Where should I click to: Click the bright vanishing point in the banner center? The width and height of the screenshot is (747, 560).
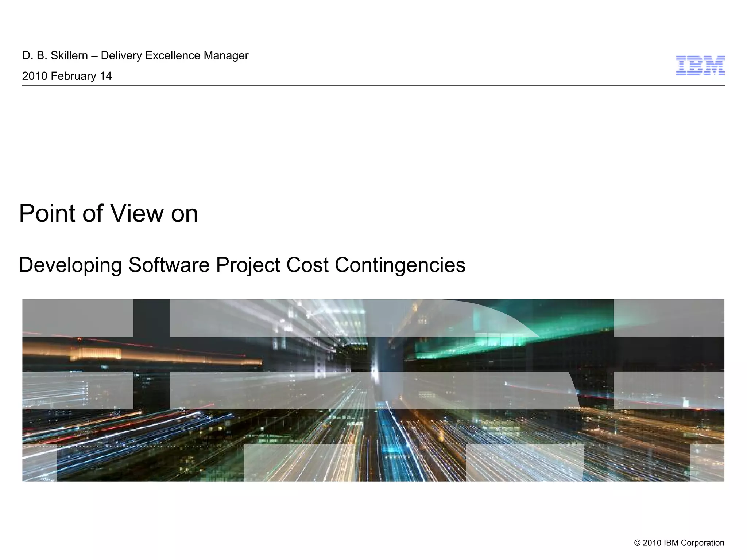373,372
